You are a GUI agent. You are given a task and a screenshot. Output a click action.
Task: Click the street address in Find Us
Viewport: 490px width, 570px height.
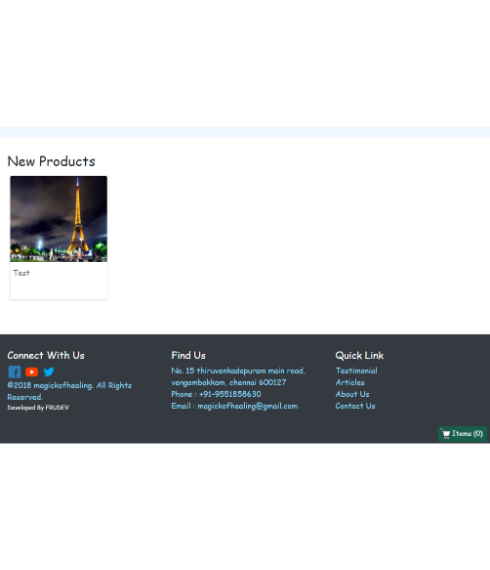tap(238, 376)
